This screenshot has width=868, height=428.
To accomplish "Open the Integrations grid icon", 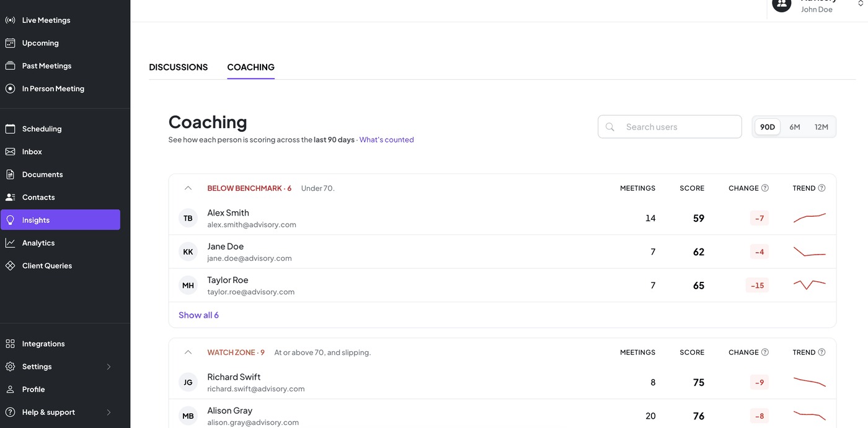I will (x=10, y=344).
